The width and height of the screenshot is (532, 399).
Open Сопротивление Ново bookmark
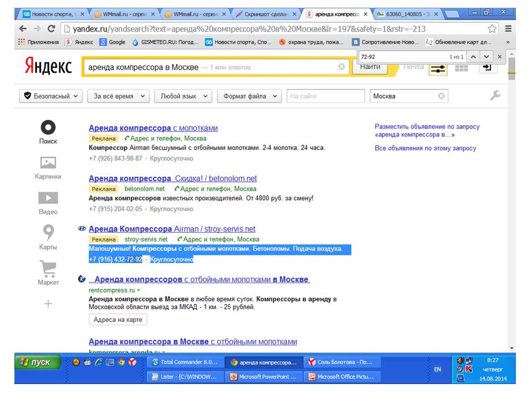386,42
